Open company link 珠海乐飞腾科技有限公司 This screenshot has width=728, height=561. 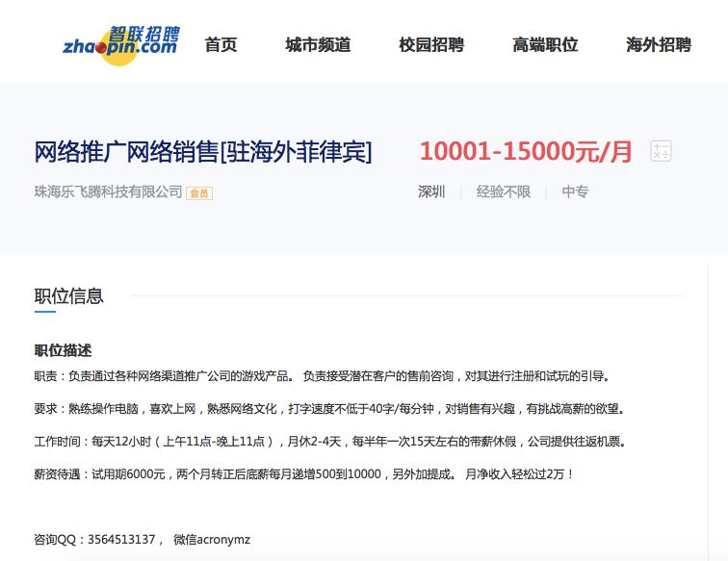point(108,191)
